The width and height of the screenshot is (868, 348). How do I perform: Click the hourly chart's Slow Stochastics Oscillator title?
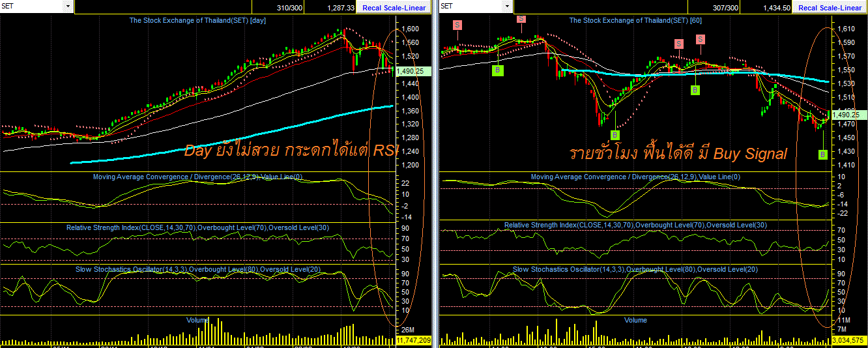click(x=635, y=269)
